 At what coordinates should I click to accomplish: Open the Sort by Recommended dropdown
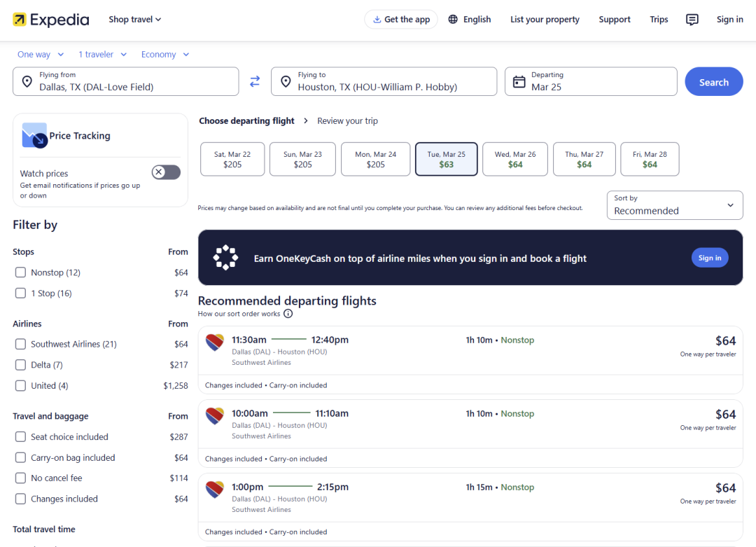(x=675, y=205)
